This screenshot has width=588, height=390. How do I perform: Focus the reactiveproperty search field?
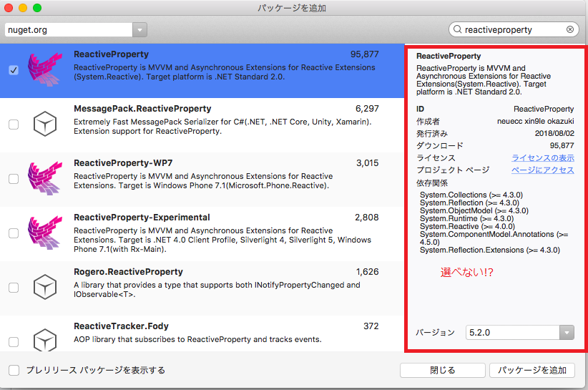(x=514, y=29)
